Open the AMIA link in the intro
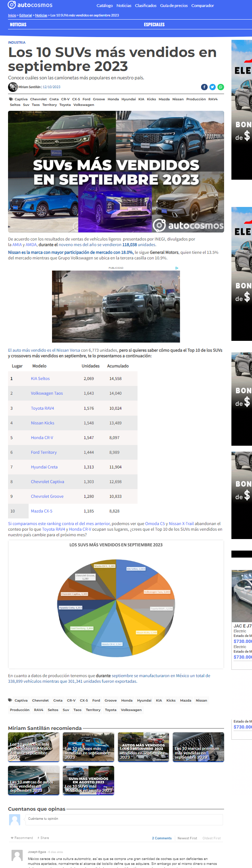The height and width of the screenshot is (868, 252). (17, 245)
